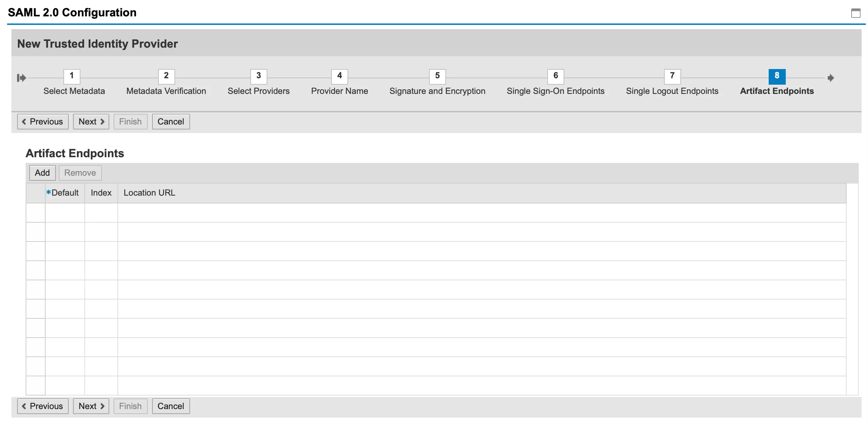Cancel the wizard using bottom Cancel button
The image size is (868, 424).
click(x=171, y=406)
